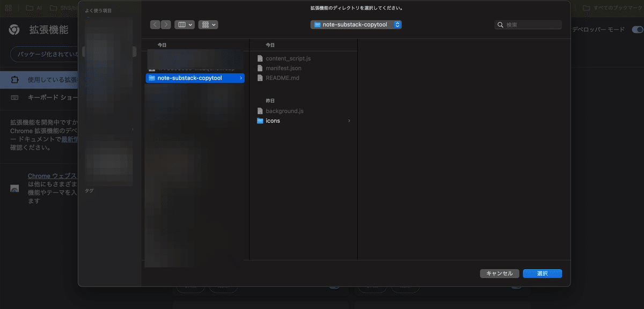Screen dimensions: 644x309
Task: Click the パッケージ化されていない button in Chrome
Action: tap(45, 54)
